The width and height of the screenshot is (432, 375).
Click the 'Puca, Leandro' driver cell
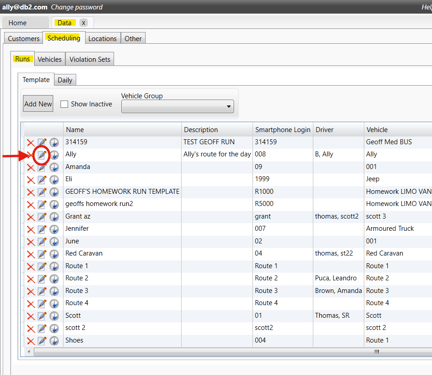pyautogui.click(x=339, y=278)
